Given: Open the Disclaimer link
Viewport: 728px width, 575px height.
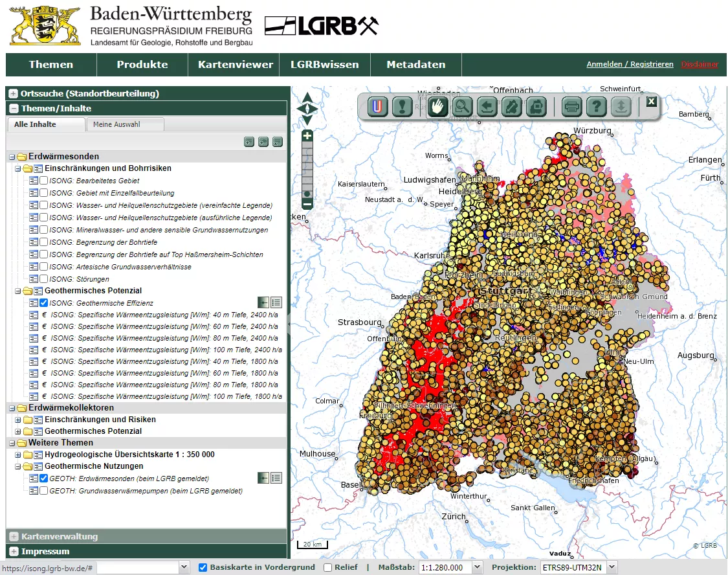Looking at the screenshot, I should click(700, 65).
